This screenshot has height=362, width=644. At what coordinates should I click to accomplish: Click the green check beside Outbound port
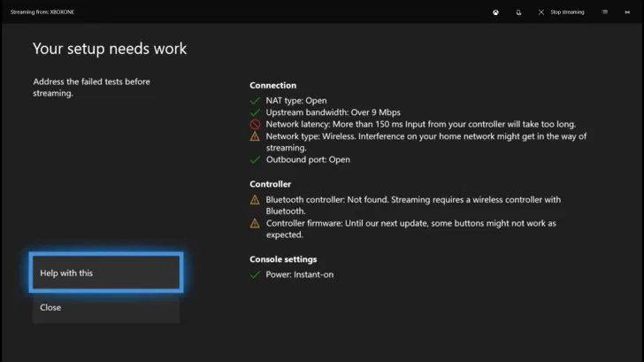pos(255,160)
